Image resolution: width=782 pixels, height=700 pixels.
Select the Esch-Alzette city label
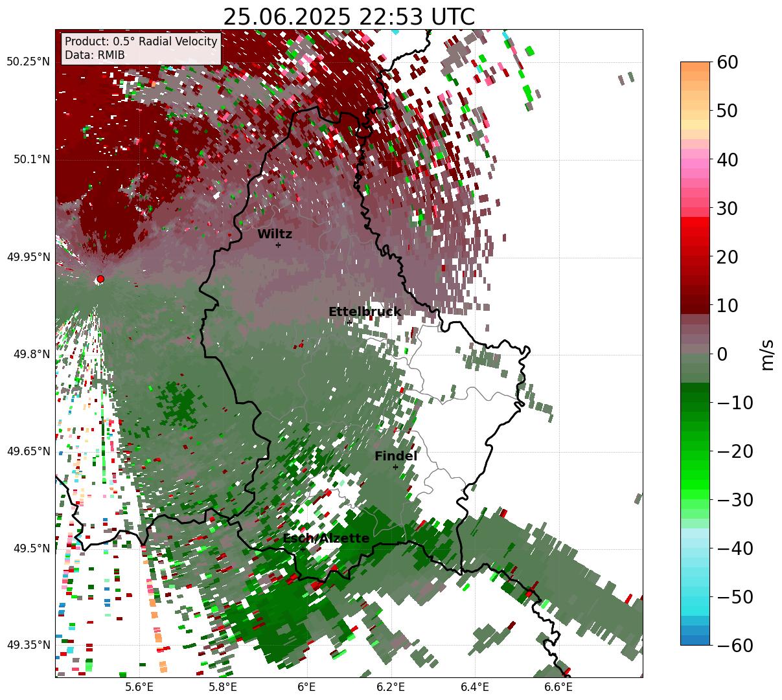pyautogui.click(x=326, y=539)
